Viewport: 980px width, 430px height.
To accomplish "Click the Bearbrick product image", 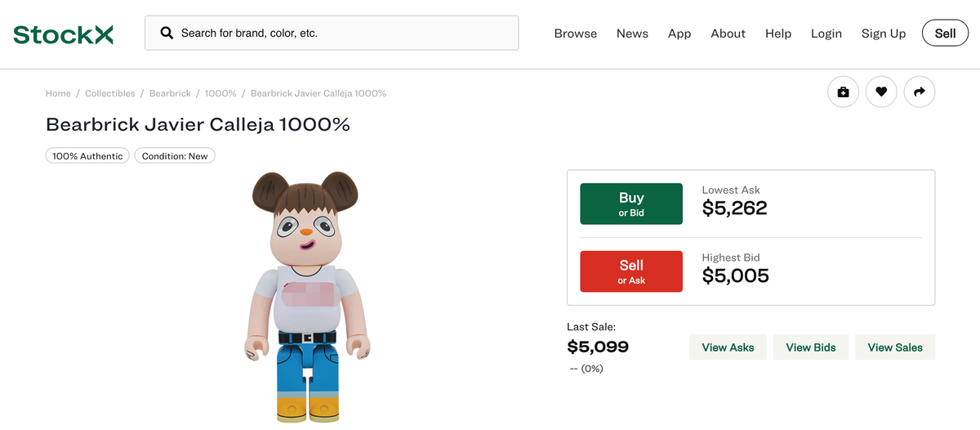I will (x=309, y=297).
